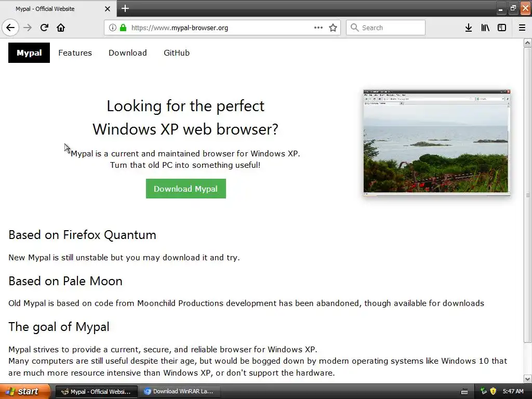Click the scroll up arrow
Screen dimensions: 532x399
528,43
